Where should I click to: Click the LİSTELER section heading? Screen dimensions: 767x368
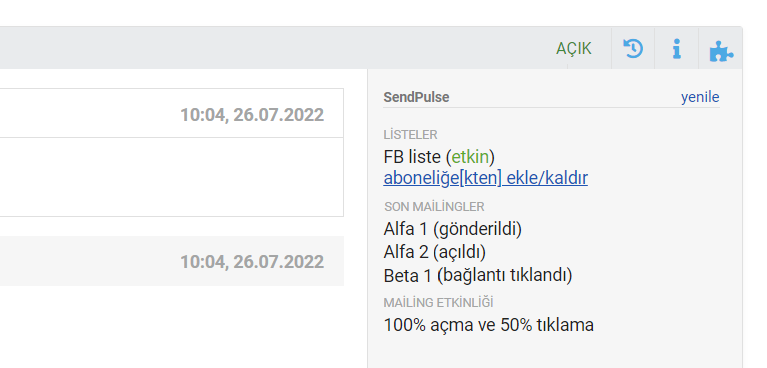410,135
